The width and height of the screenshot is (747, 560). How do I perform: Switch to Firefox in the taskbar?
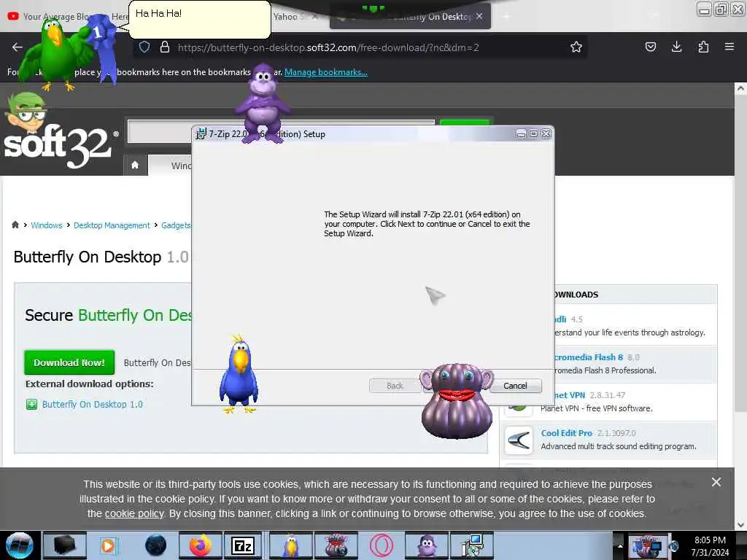point(200,545)
